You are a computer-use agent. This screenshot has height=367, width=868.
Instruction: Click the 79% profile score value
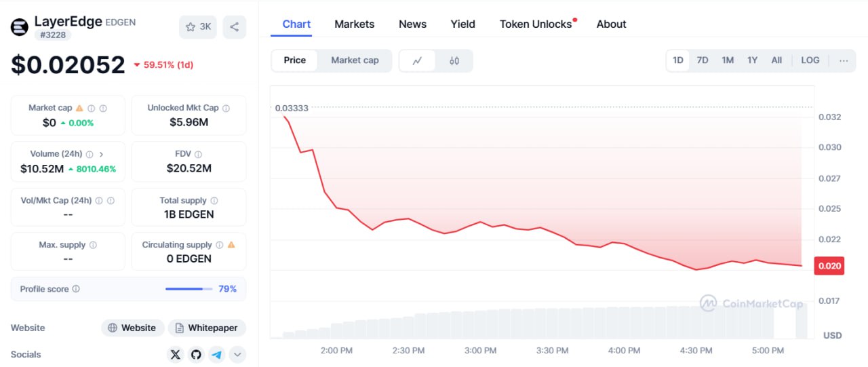coord(227,289)
